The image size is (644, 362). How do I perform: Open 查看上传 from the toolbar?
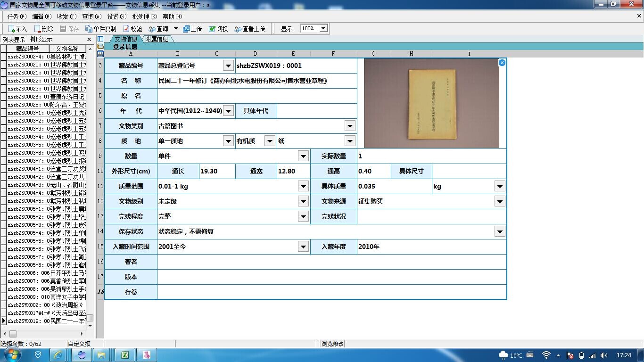tap(249, 29)
